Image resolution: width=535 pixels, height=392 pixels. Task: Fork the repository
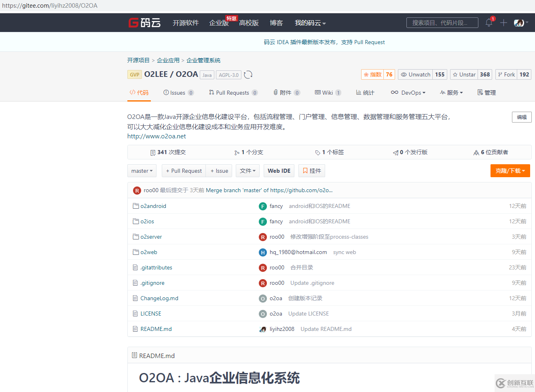pos(506,74)
